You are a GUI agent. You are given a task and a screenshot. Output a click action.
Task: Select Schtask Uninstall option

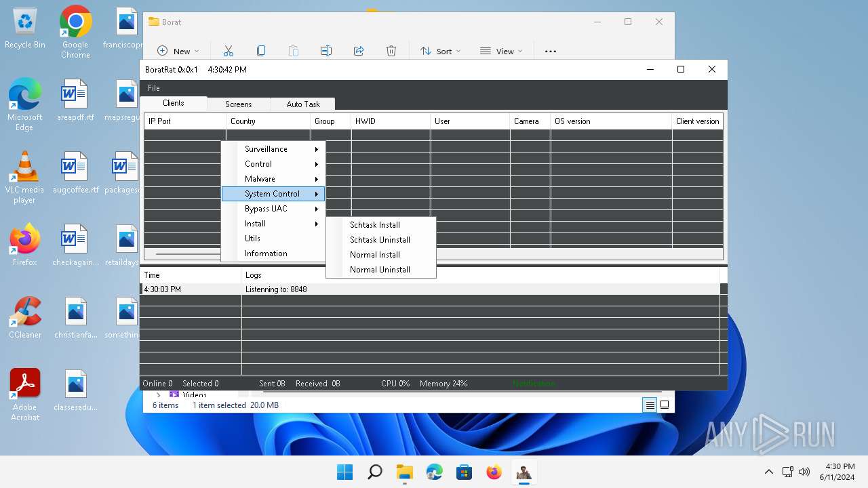pyautogui.click(x=381, y=240)
